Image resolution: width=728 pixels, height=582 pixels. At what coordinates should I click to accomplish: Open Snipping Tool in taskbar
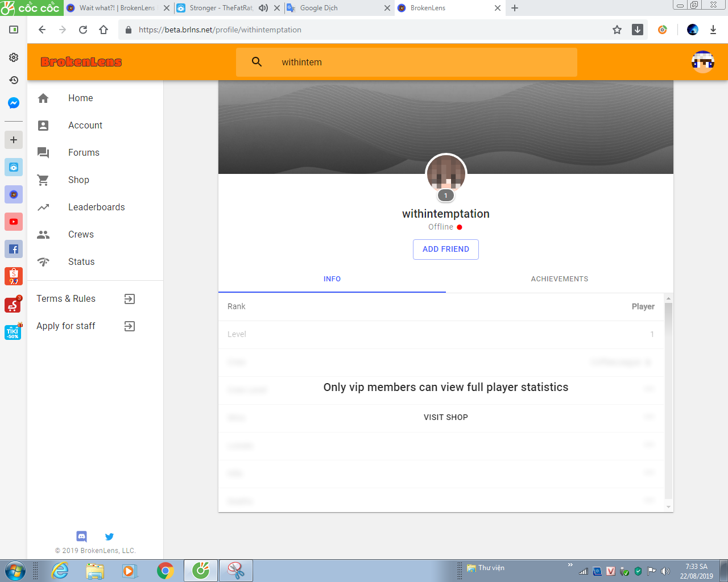[235, 571]
